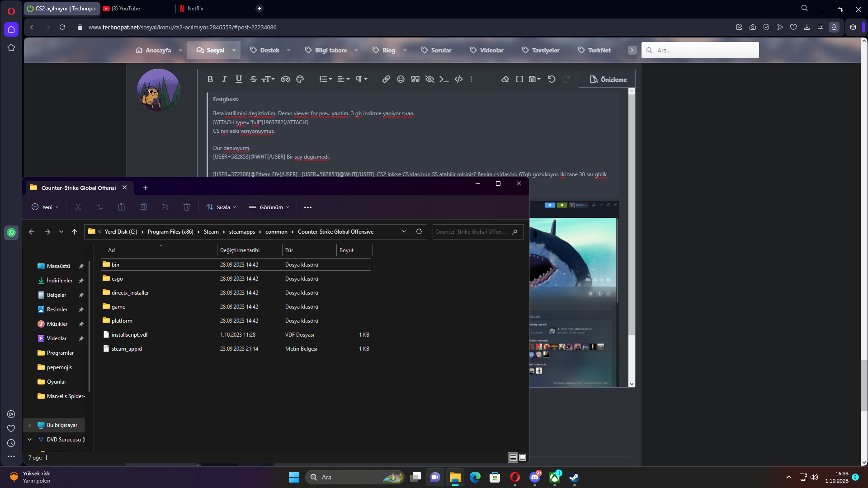The image size is (868, 488).
Task: Open the text color palette icon
Action: pyautogui.click(x=300, y=79)
